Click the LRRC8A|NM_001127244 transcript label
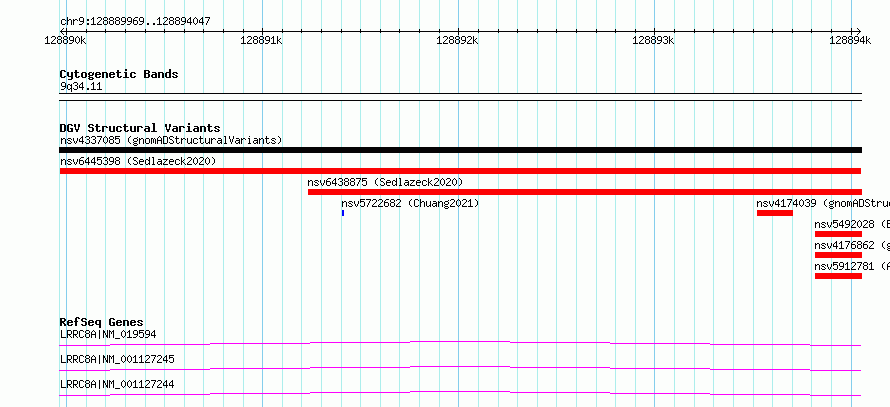The width and height of the screenshot is (890, 407). pos(117,384)
